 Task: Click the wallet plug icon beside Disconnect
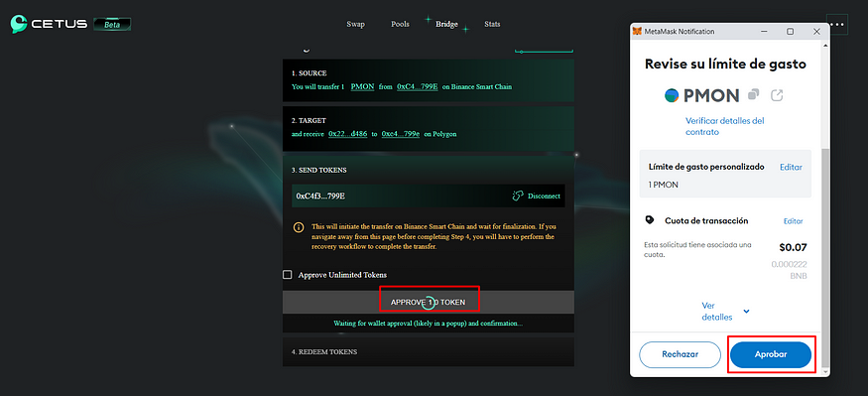(x=518, y=197)
